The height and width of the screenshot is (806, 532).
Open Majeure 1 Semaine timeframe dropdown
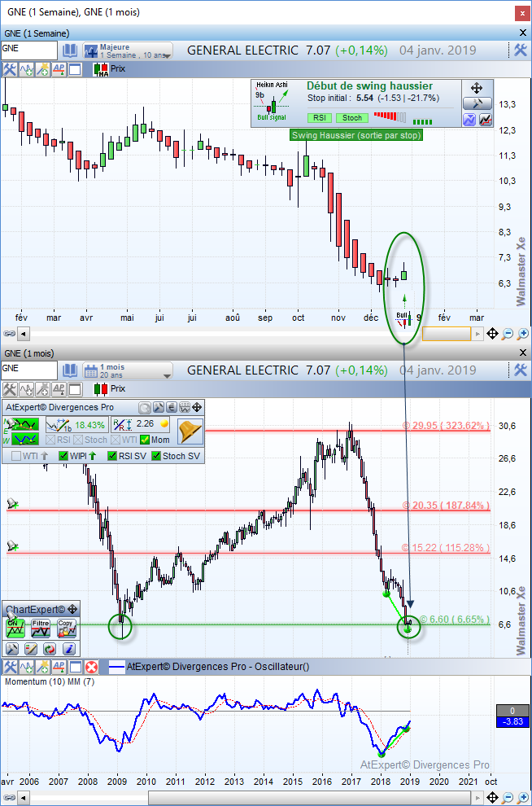click(x=128, y=50)
